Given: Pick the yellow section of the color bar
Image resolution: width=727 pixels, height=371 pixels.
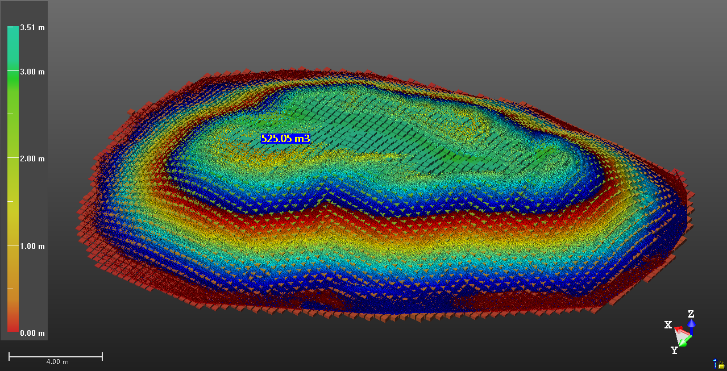Looking at the screenshot, I should [x=13, y=204].
